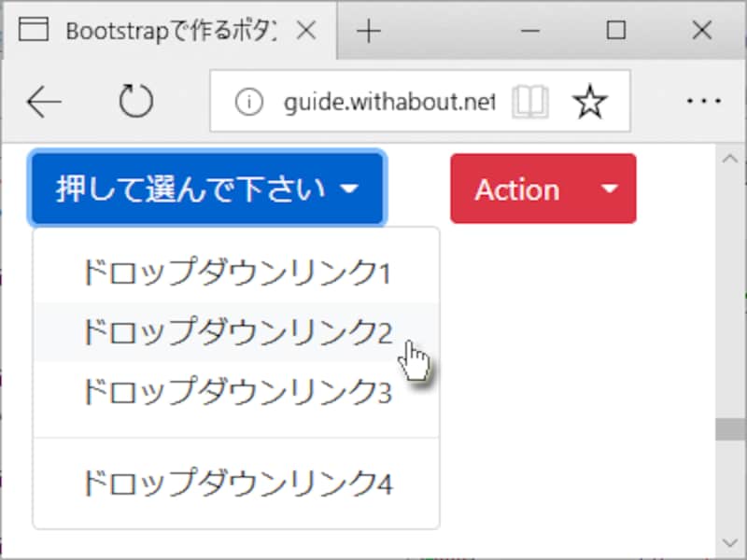
Task: Add page to favorites with the star icon
Action: pyautogui.click(x=590, y=101)
